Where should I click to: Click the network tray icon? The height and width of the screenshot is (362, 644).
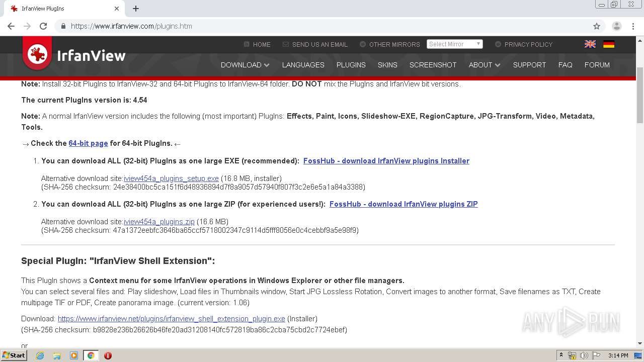click(572, 355)
